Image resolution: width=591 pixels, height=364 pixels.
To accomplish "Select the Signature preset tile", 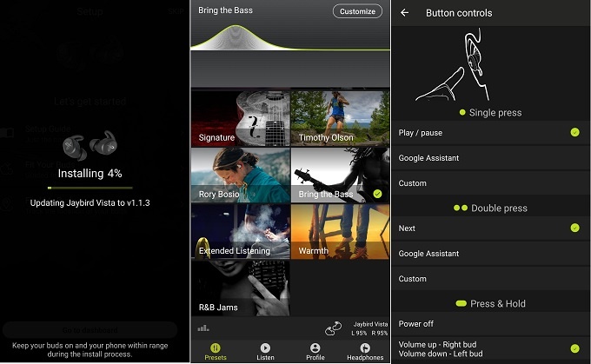I will [x=241, y=119].
